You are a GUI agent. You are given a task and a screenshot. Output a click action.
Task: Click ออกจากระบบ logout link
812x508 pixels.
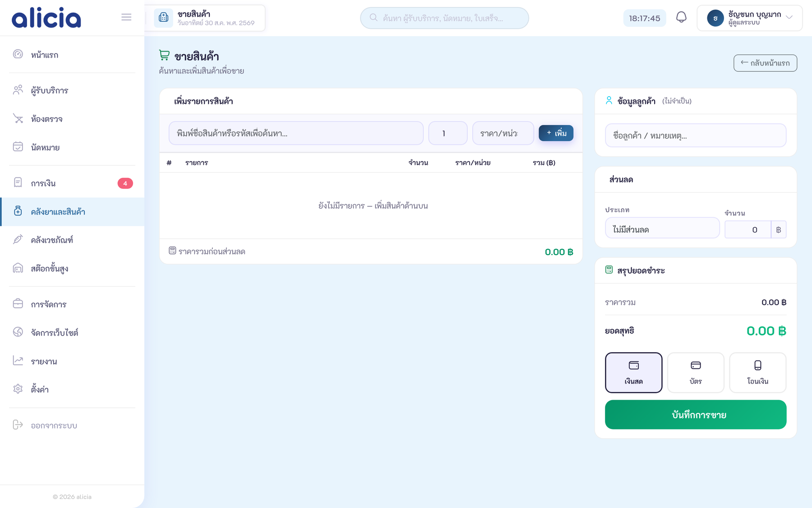click(72, 425)
